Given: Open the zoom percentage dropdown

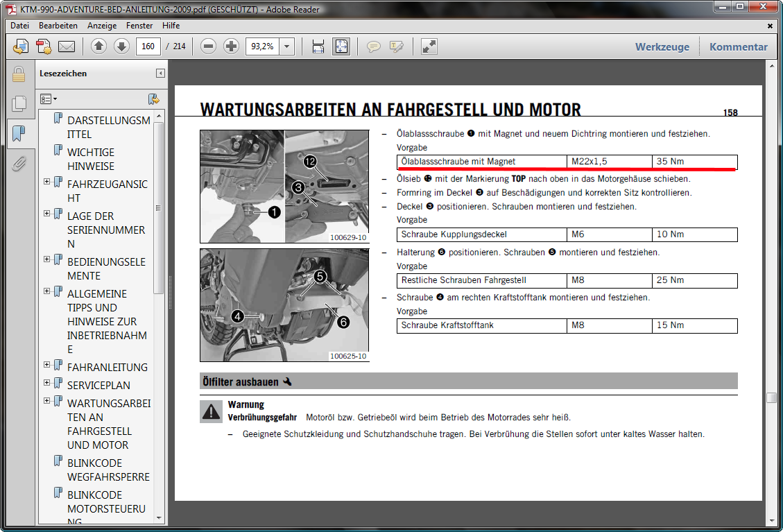Looking at the screenshot, I should (287, 46).
